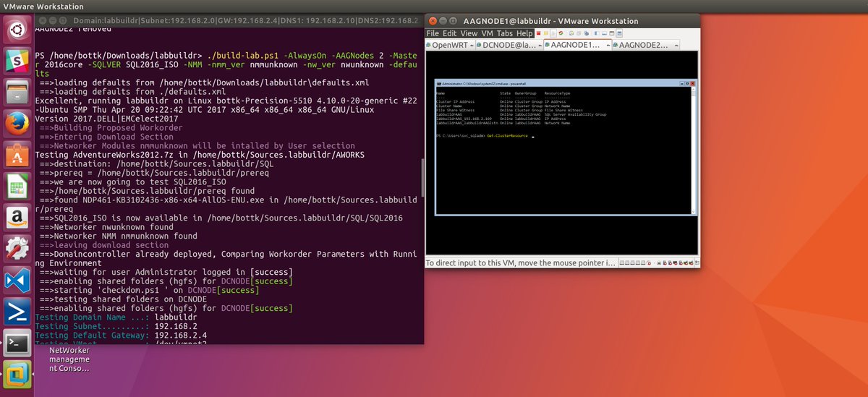
Task: Click the 'leaving download section' terminal line
Action: tap(103, 245)
